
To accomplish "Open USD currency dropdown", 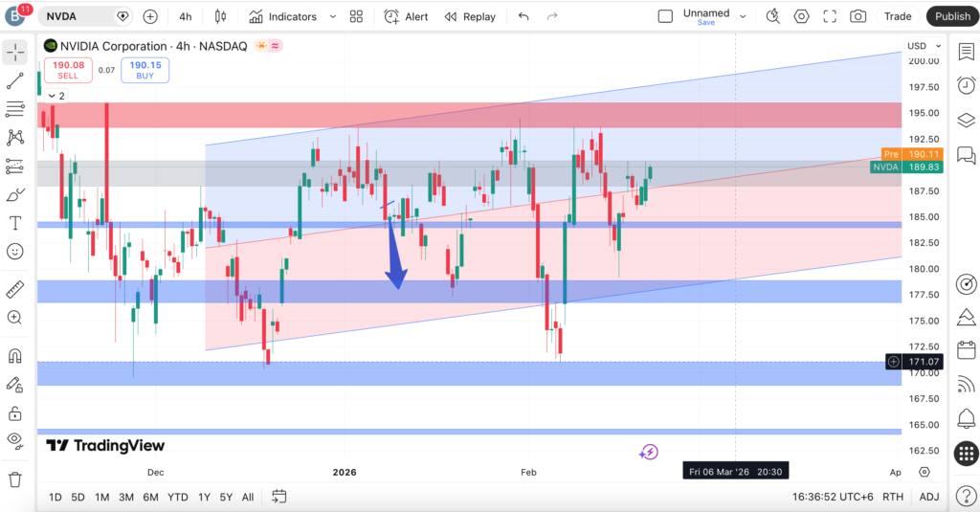I will coord(920,46).
